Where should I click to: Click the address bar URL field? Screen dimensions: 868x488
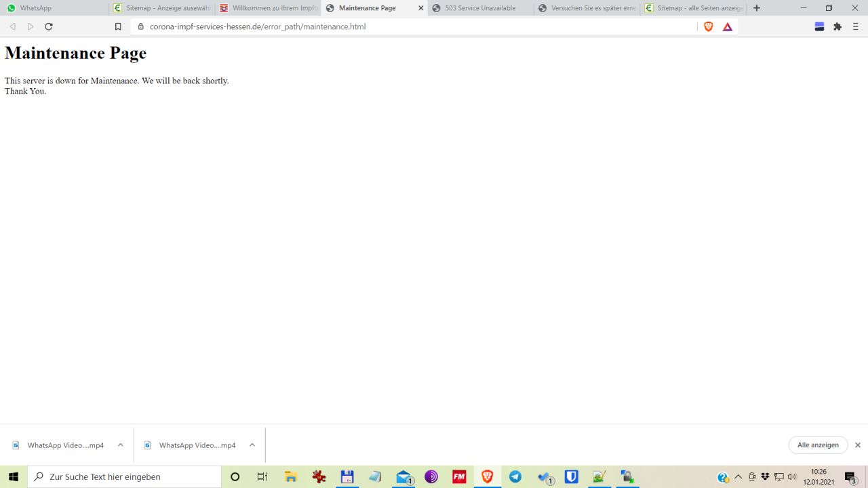[407, 26]
